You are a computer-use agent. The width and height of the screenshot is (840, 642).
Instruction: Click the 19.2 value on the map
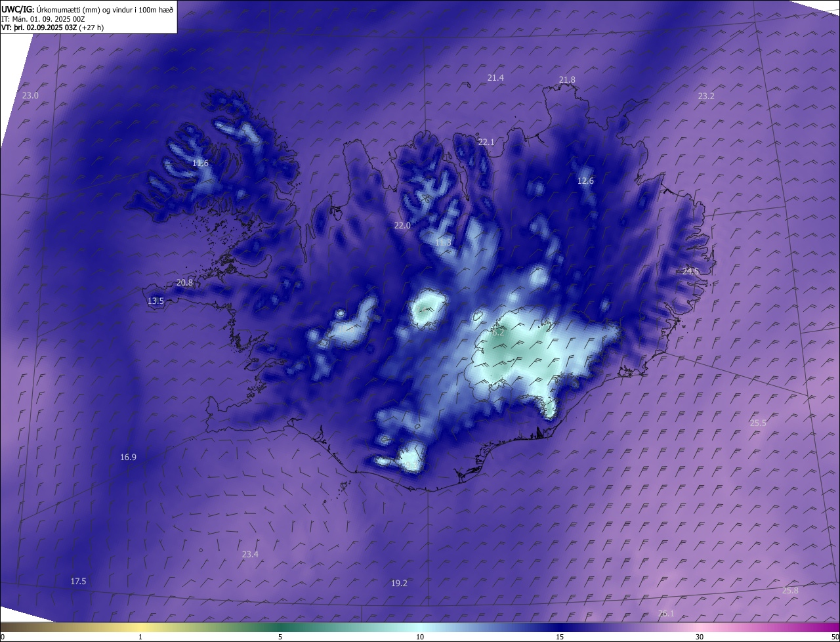(399, 584)
